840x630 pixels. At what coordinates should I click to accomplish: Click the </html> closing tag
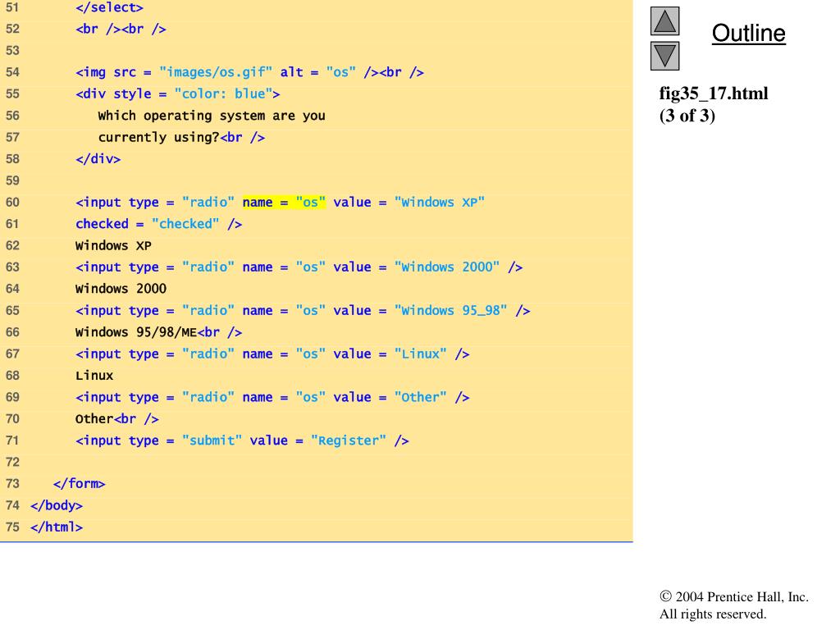coord(57,527)
